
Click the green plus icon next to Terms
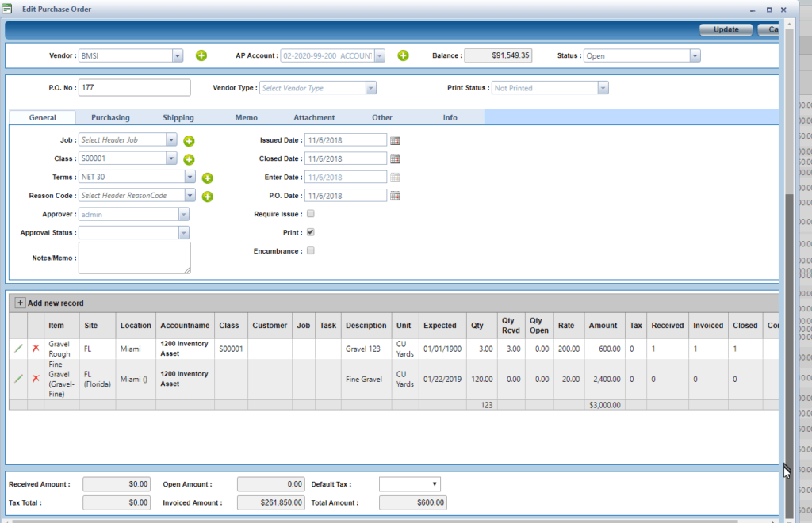[x=207, y=178]
